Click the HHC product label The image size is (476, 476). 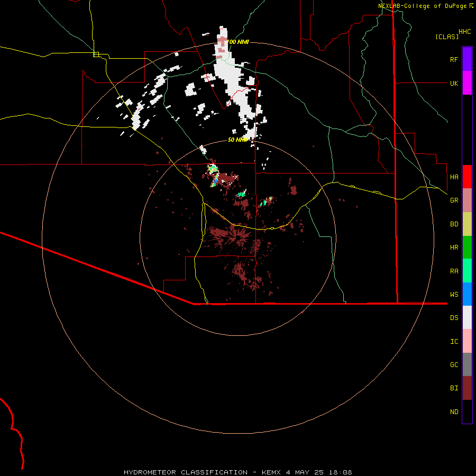point(464,32)
